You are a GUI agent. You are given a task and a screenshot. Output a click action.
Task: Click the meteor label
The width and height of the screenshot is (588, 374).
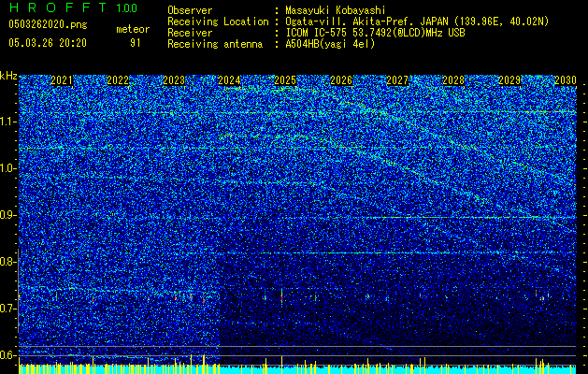pos(133,29)
